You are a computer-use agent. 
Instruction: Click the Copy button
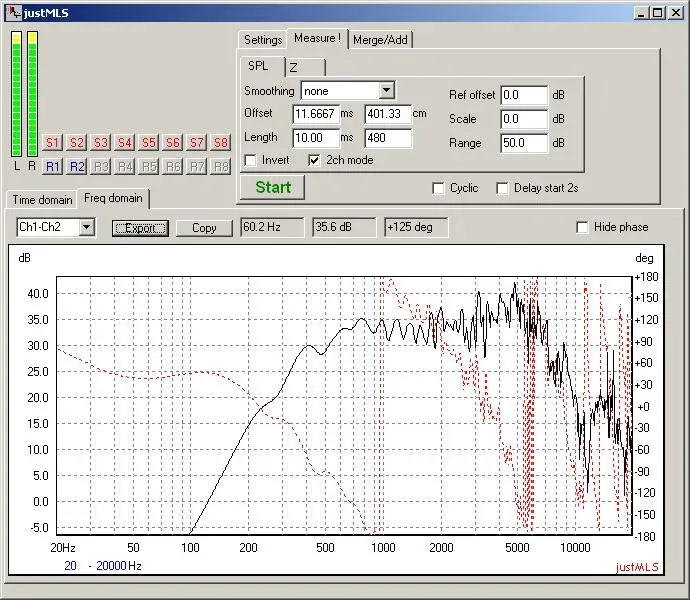pyautogui.click(x=204, y=228)
